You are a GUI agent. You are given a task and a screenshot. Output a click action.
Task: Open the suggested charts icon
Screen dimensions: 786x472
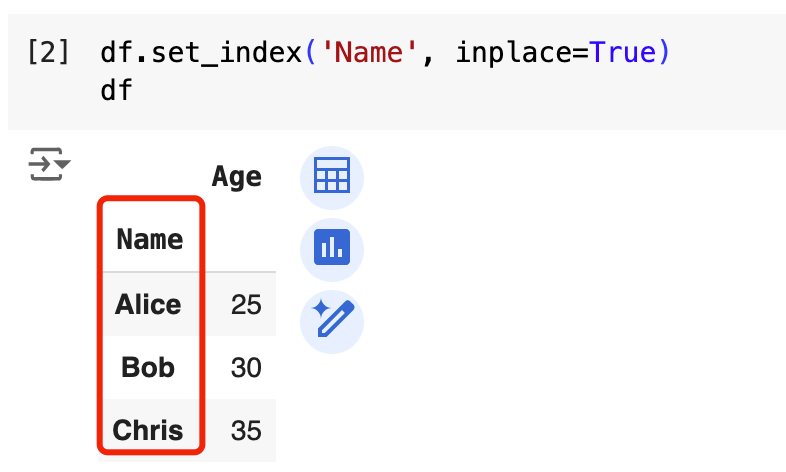(332, 247)
